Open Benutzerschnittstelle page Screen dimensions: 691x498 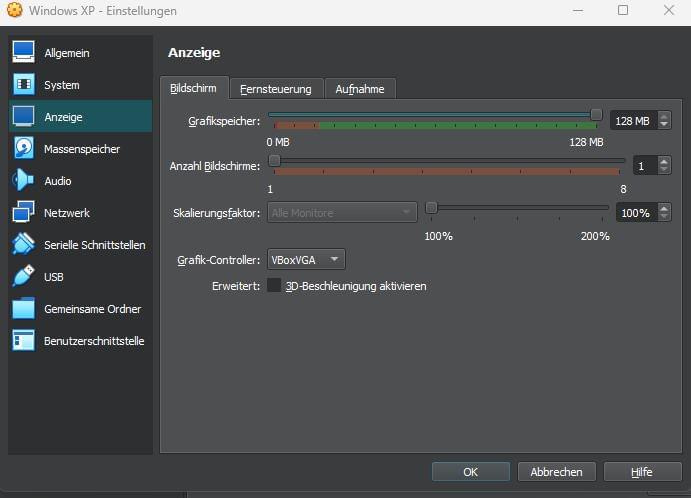point(80,341)
